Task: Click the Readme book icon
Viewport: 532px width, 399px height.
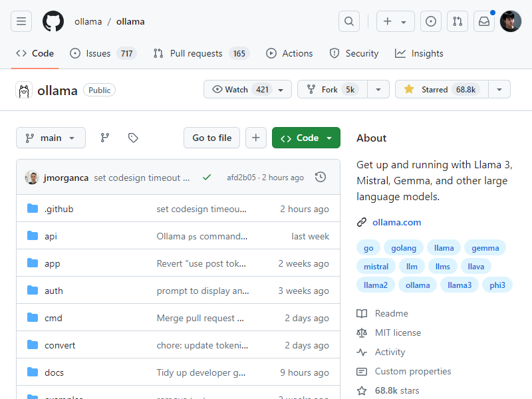Action: tap(362, 313)
